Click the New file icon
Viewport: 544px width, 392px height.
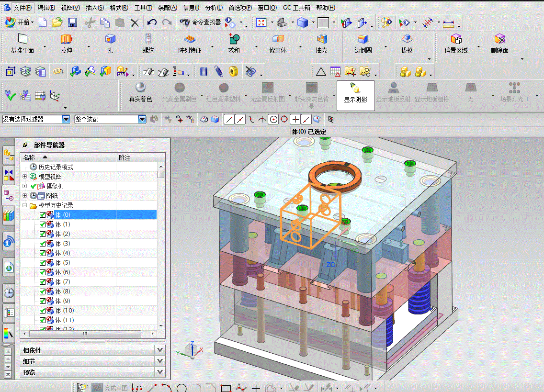pyautogui.click(x=43, y=22)
